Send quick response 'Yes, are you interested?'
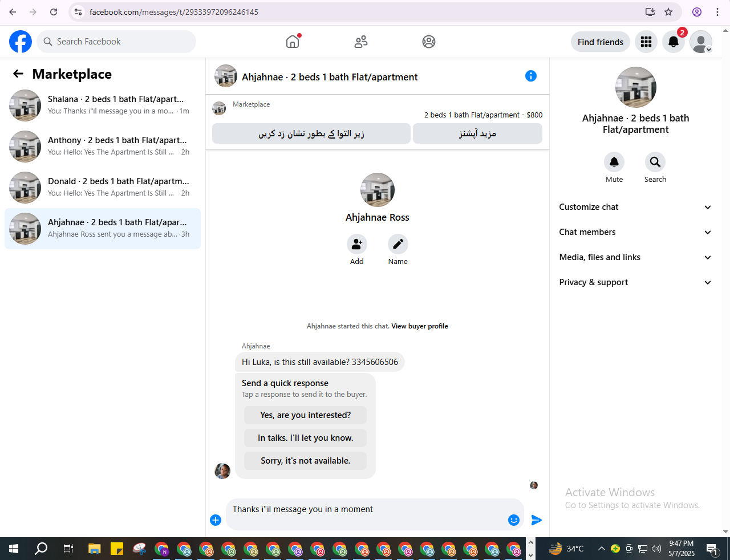The image size is (730, 560). [306, 415]
